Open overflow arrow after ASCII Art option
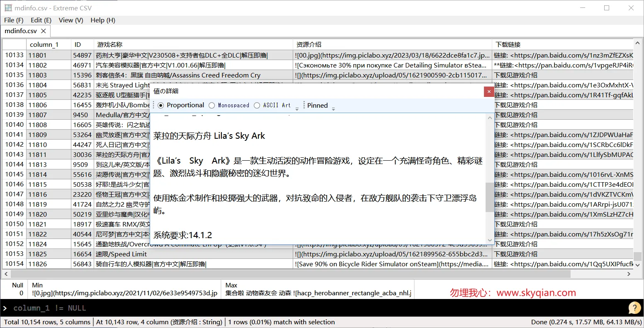Viewport: 644px width, 328px height. click(x=297, y=109)
